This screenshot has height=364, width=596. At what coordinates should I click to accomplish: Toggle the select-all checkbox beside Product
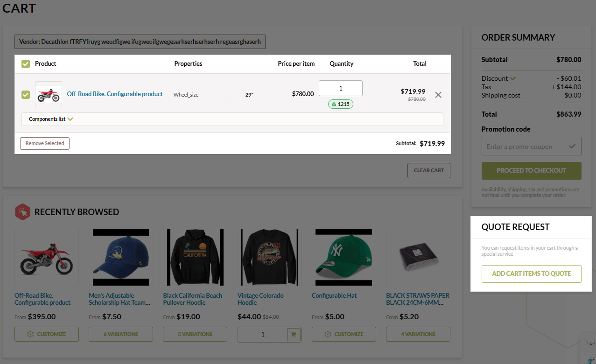[x=26, y=63]
